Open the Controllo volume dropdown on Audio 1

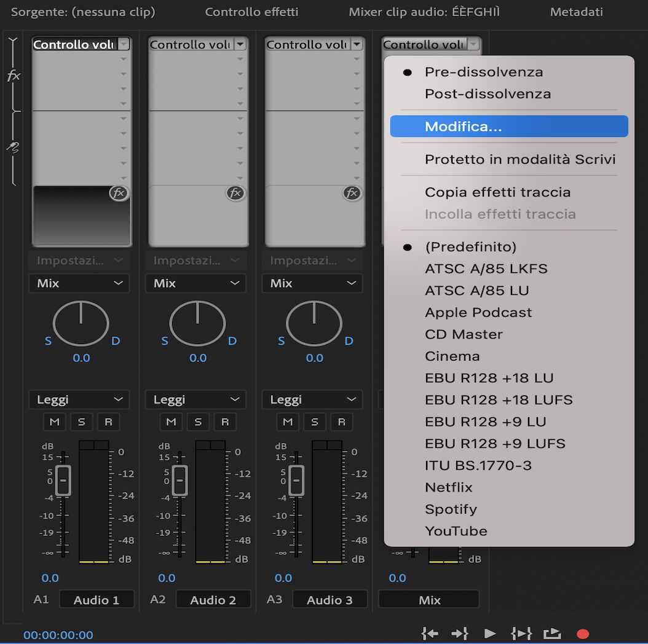click(x=122, y=44)
